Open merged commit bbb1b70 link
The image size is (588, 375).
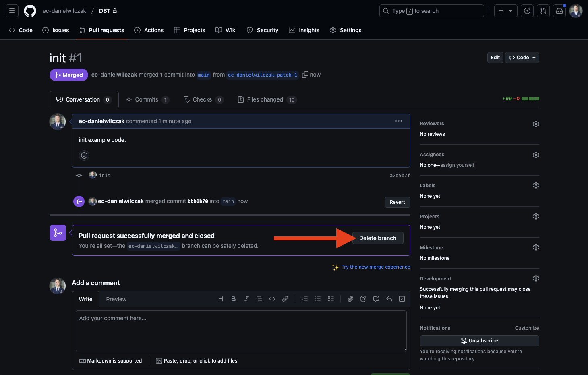[198, 201]
